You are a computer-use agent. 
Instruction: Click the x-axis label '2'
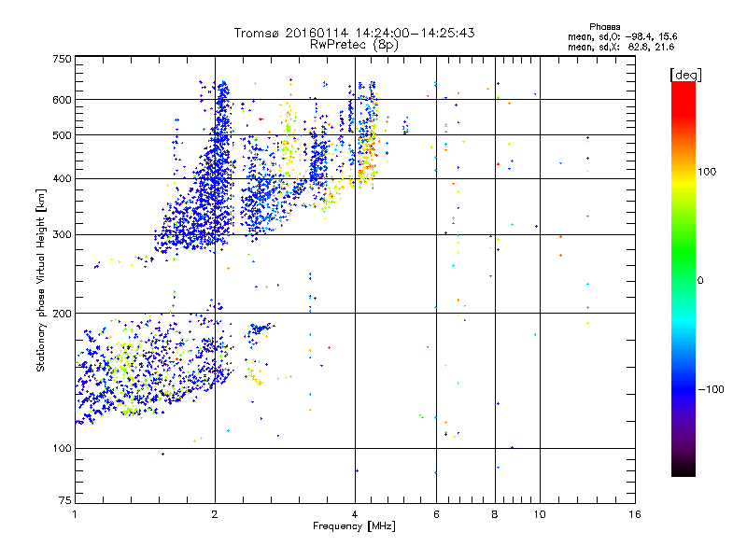tap(215, 514)
